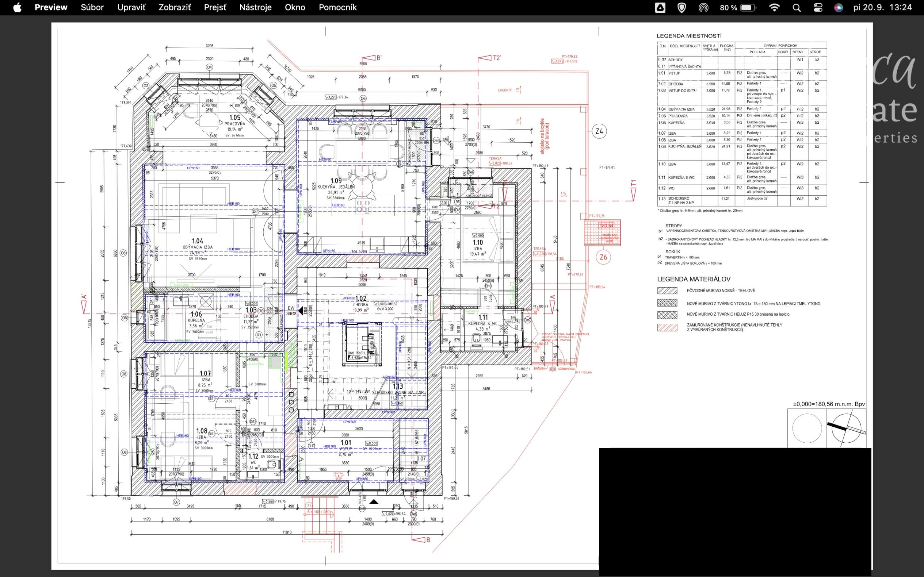924x577 pixels.
Task: Open the Súbor menu
Action: pos(92,8)
